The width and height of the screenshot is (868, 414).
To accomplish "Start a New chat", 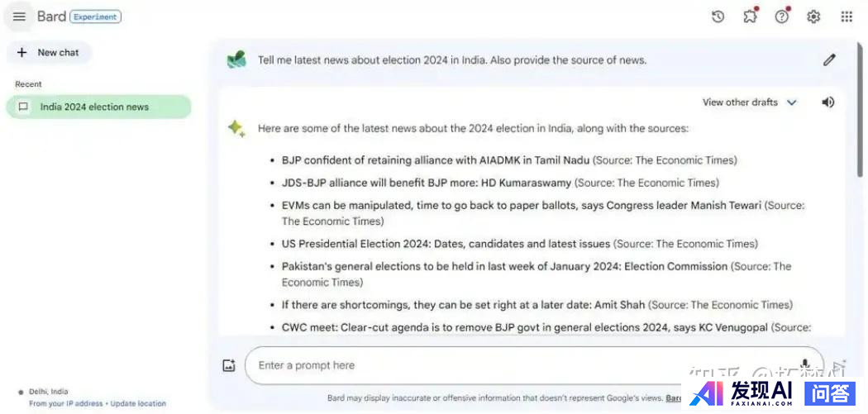I will coord(49,53).
